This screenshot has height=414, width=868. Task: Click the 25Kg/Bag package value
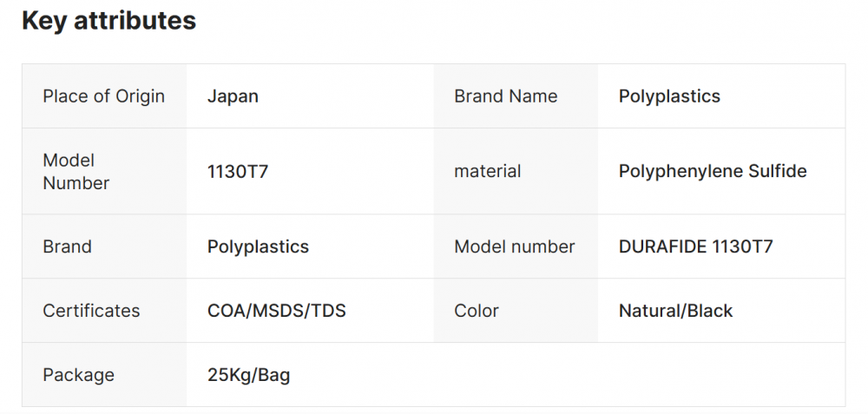248,375
